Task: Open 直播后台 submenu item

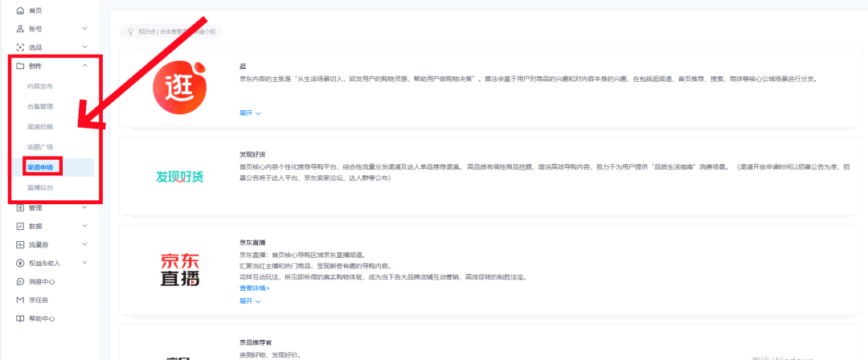Action: pos(40,187)
